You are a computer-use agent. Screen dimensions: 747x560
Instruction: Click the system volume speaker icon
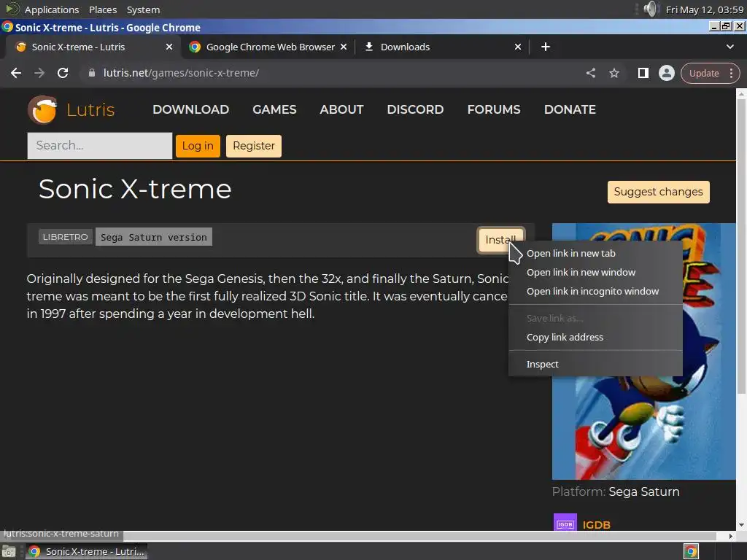(x=650, y=9)
